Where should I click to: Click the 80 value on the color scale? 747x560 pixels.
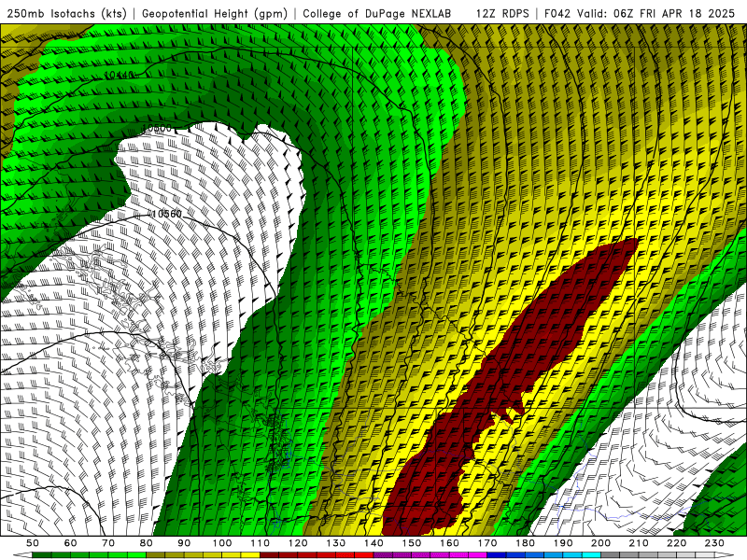pos(147,543)
